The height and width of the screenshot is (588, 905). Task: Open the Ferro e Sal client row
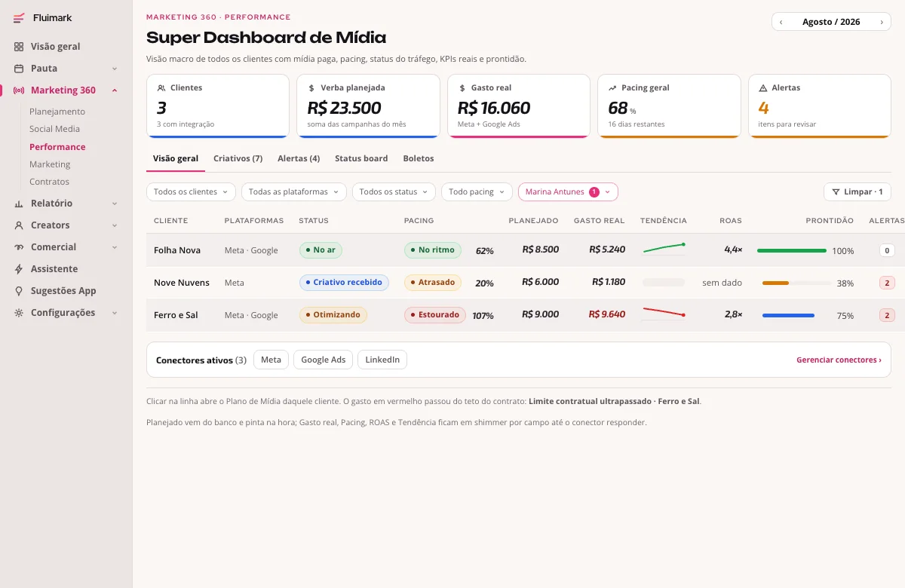pyautogui.click(x=526, y=315)
